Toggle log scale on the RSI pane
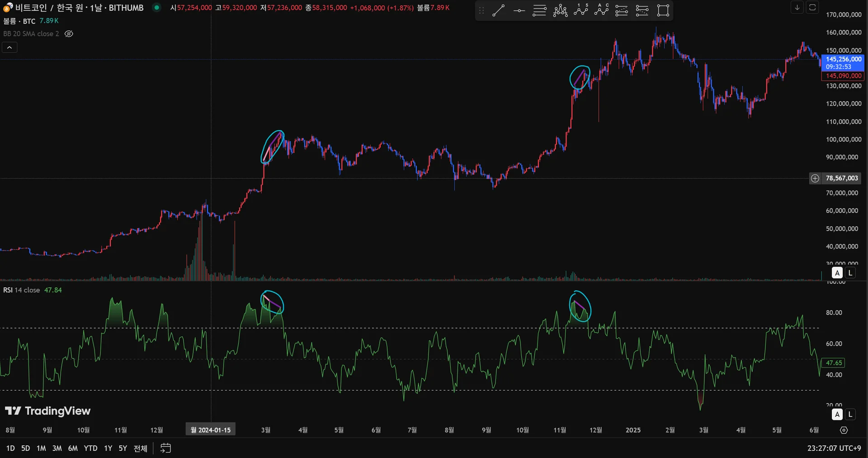Screen dimensions: 868x458 click(850, 414)
